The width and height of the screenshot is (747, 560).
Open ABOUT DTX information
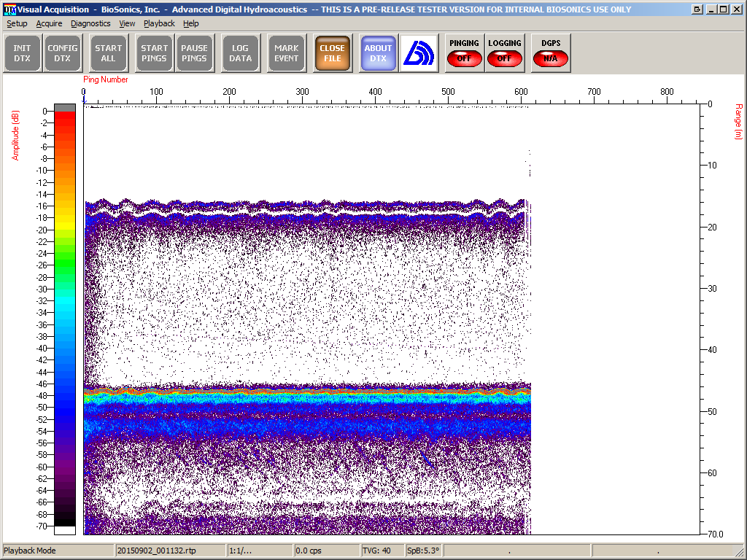(x=379, y=53)
